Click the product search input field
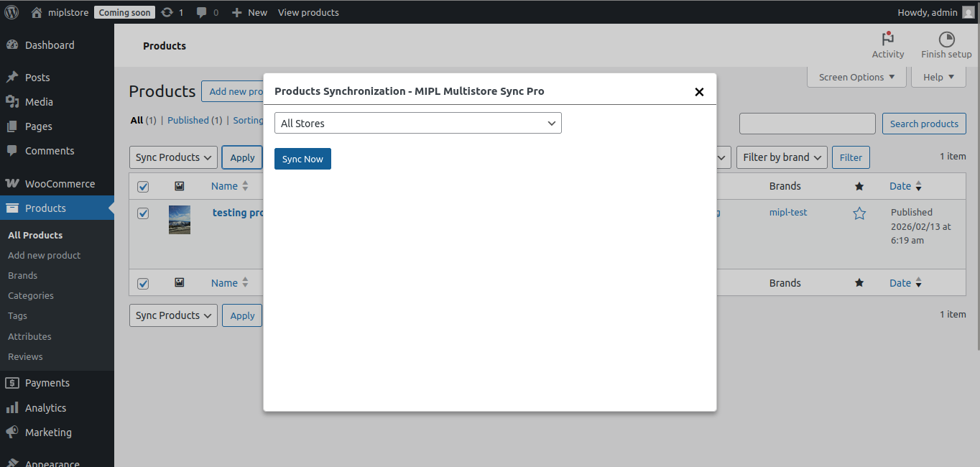Viewport: 980px width, 467px height. click(807, 124)
